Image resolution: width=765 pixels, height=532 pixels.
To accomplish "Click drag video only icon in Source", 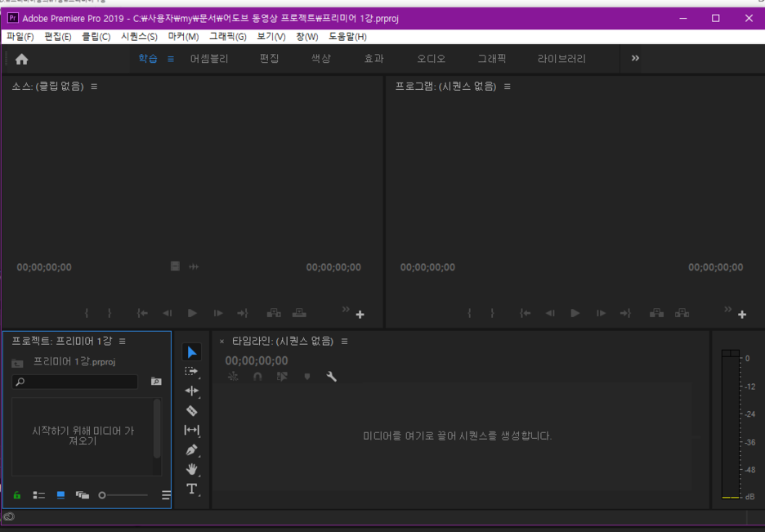I will tap(175, 266).
